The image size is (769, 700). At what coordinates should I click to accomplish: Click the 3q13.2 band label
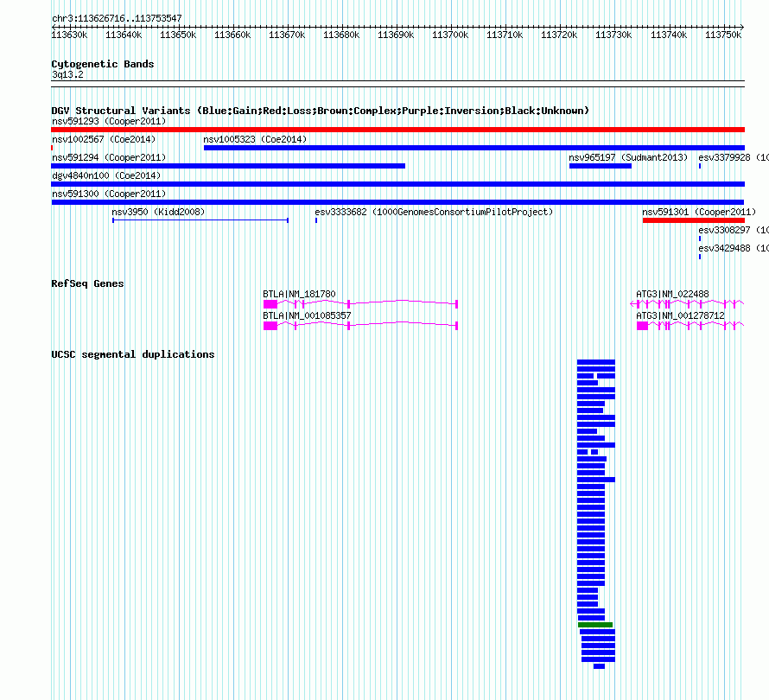pyautogui.click(x=67, y=74)
